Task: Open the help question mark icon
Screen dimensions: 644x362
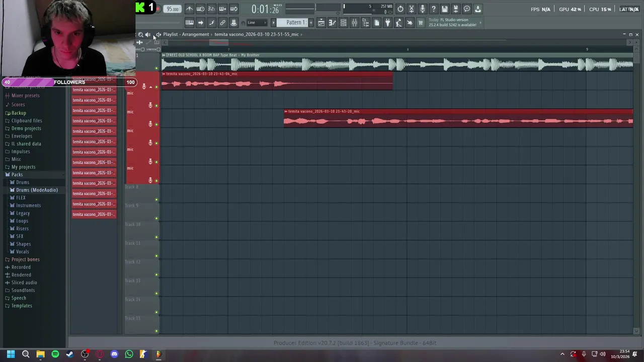Action: [433, 9]
